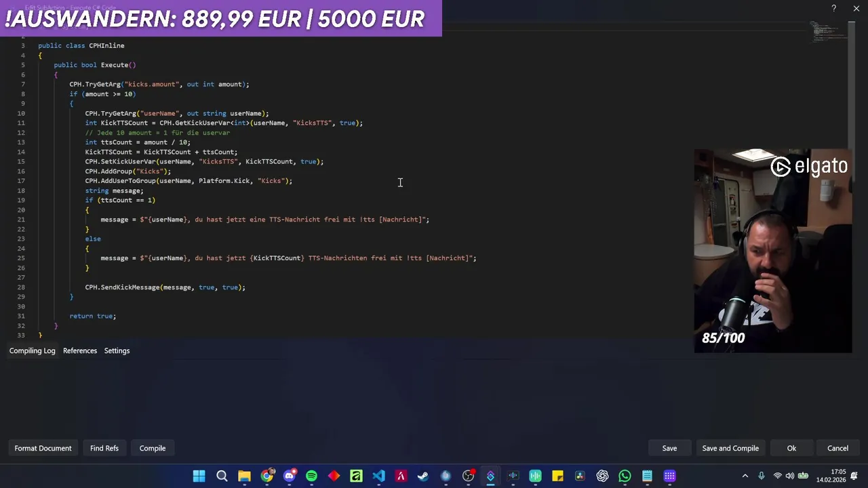
Task: Open the Windows Start menu
Action: click(x=199, y=476)
